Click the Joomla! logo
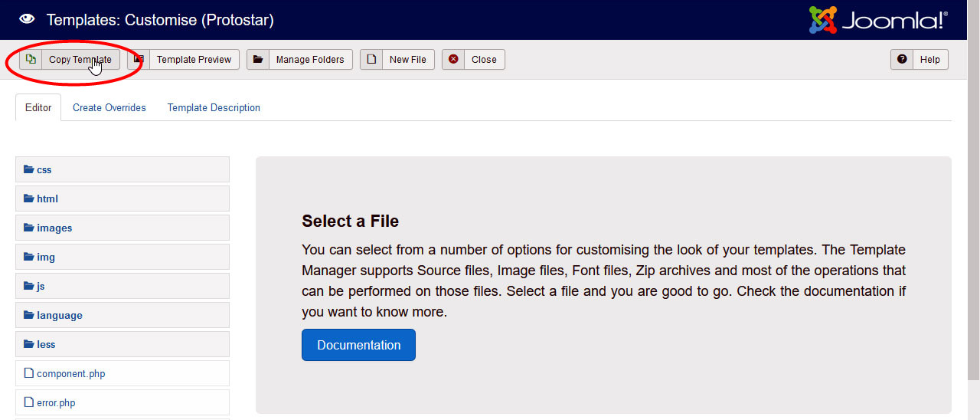The width and height of the screenshot is (980, 420). pyautogui.click(x=878, y=20)
